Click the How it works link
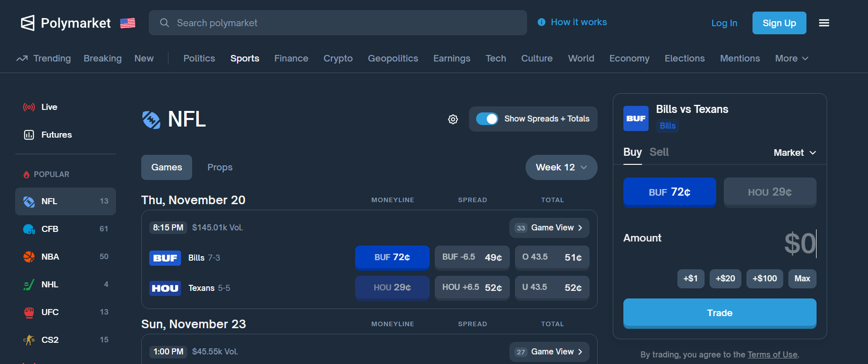 coord(579,22)
